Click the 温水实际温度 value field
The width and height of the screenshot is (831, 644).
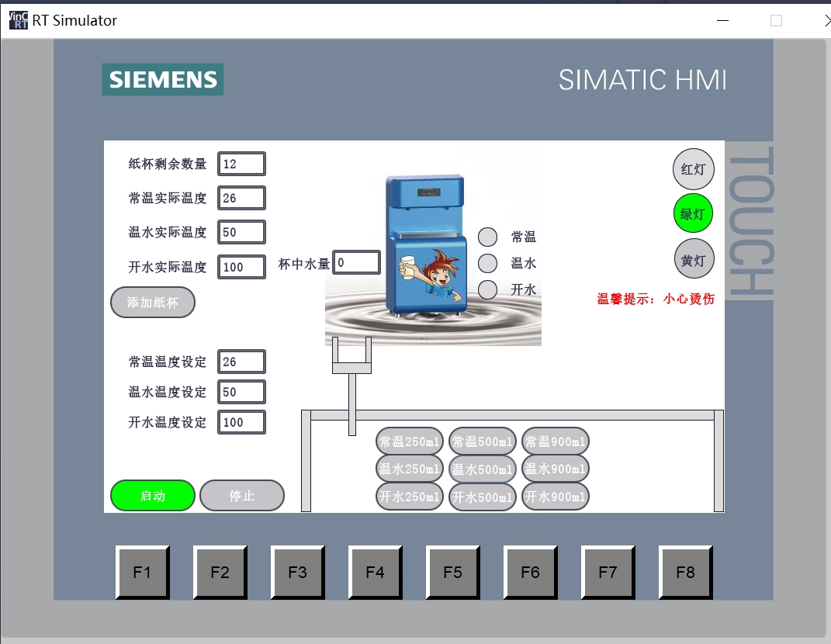[x=241, y=232]
